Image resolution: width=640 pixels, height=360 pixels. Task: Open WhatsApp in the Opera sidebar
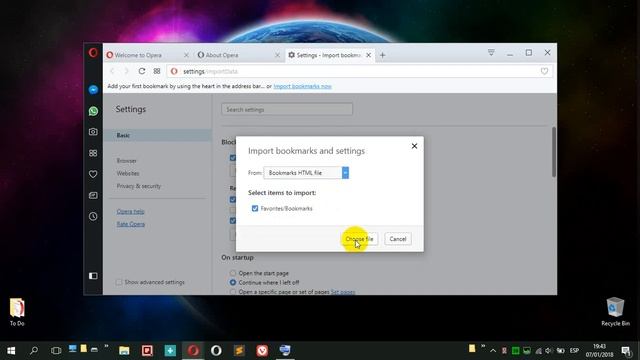(93, 111)
